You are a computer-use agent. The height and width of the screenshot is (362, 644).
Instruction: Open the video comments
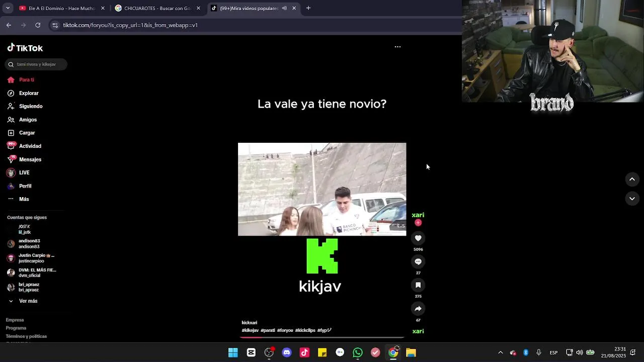418,261
